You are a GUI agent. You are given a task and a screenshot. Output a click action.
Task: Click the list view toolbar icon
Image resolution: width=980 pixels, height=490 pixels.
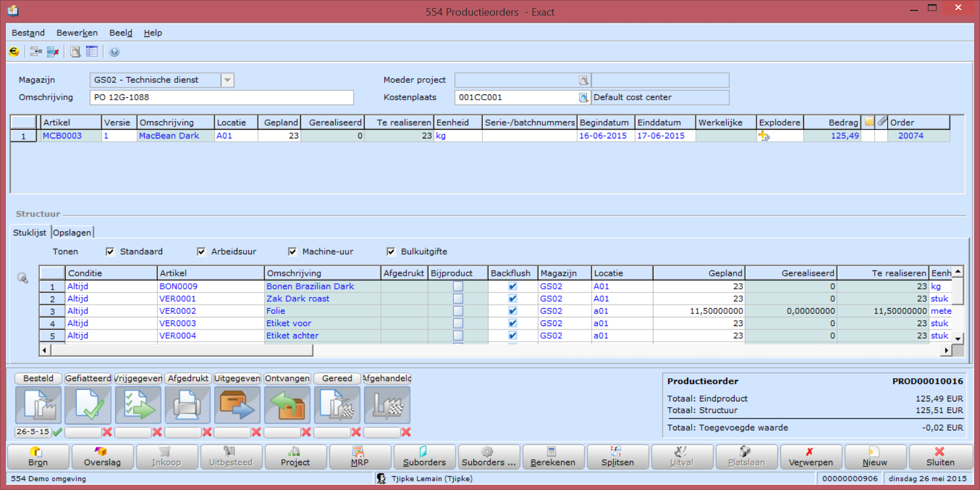coord(92,52)
